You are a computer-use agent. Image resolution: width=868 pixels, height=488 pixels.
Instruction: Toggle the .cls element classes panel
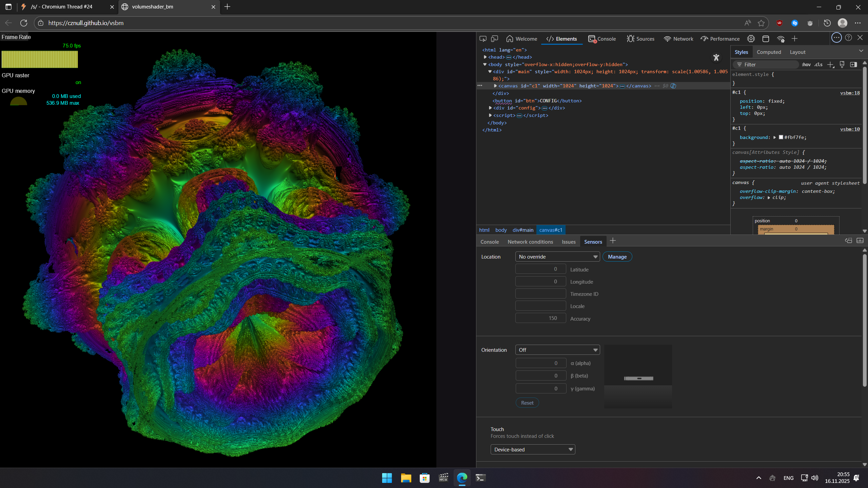(x=818, y=65)
